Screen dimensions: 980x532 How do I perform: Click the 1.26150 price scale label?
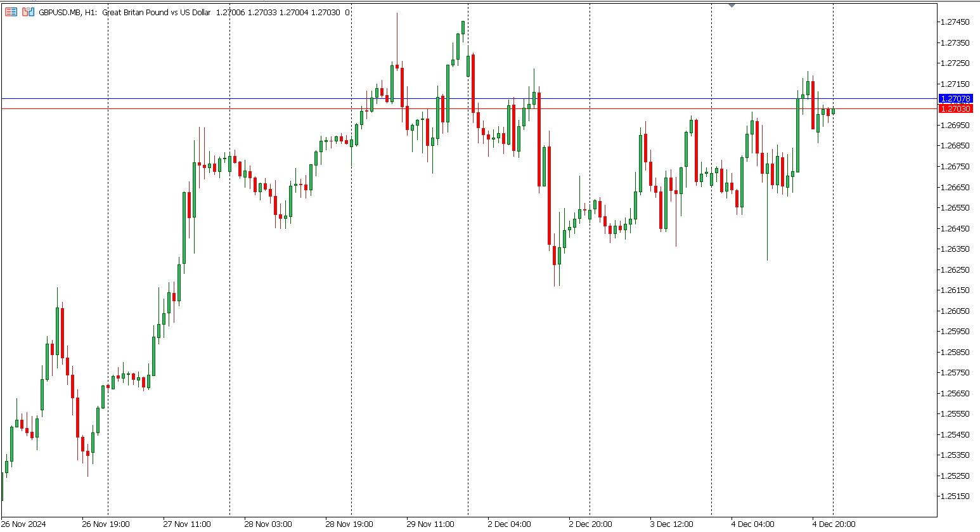pos(955,290)
